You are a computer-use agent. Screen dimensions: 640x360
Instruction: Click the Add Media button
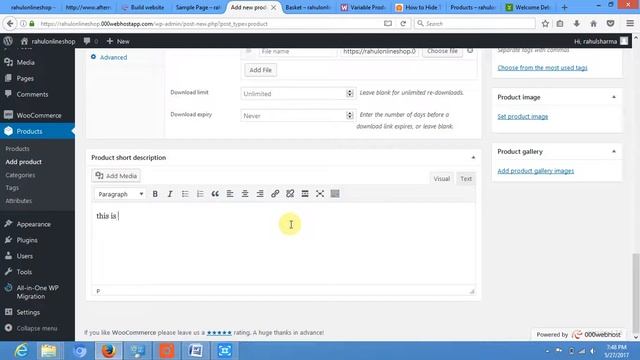coord(116,176)
